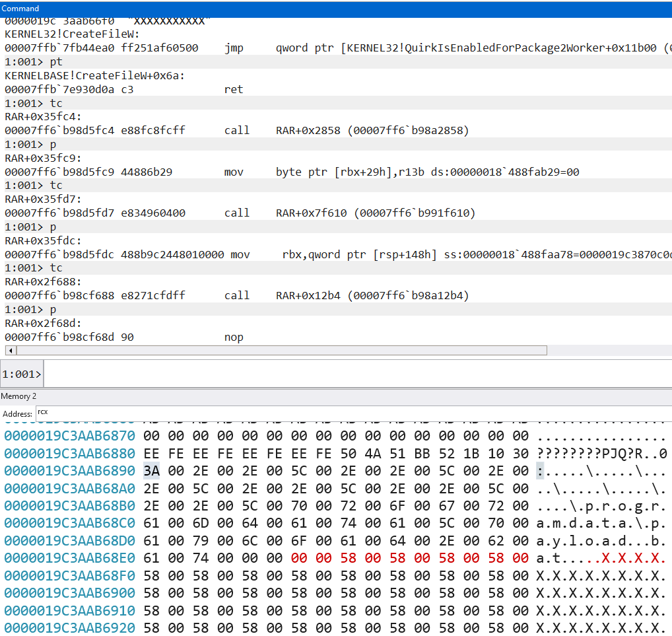Screen dimensions: 672x636
Task: Click the 1:001> prompt label
Action: coord(21,374)
